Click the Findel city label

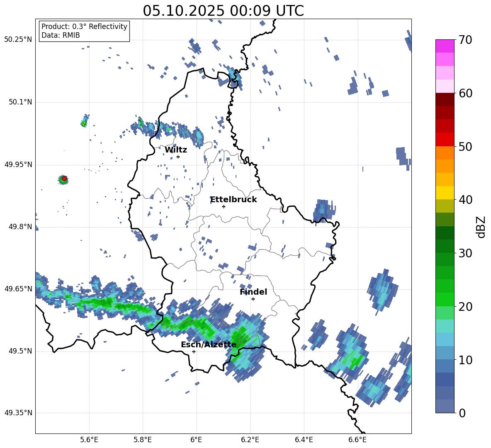[x=253, y=292]
